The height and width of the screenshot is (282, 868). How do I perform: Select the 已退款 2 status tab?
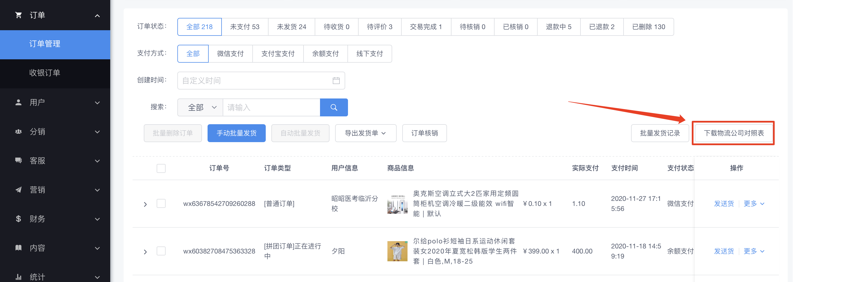point(602,27)
